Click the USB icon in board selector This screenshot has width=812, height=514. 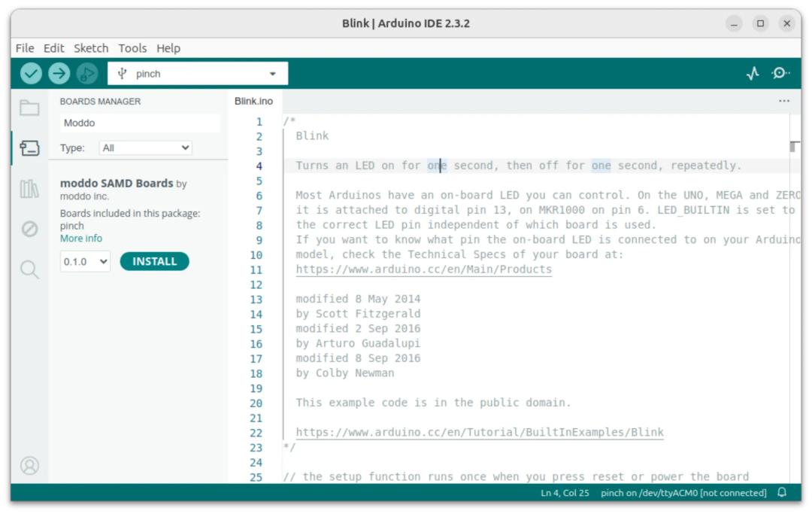click(123, 74)
